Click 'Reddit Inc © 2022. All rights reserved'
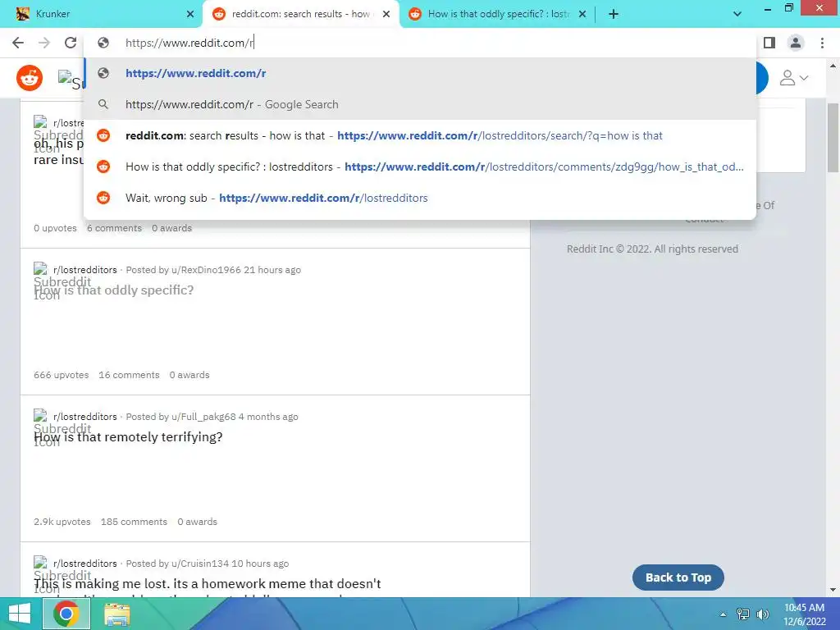This screenshot has width=840, height=630. pos(652,249)
